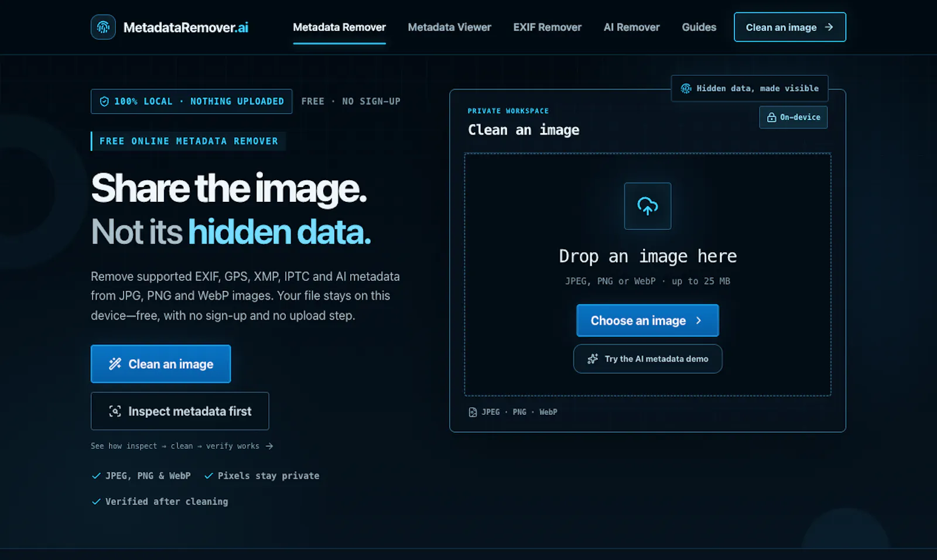Click the FREE ONLINE METADATA REMOVER label

click(189, 141)
